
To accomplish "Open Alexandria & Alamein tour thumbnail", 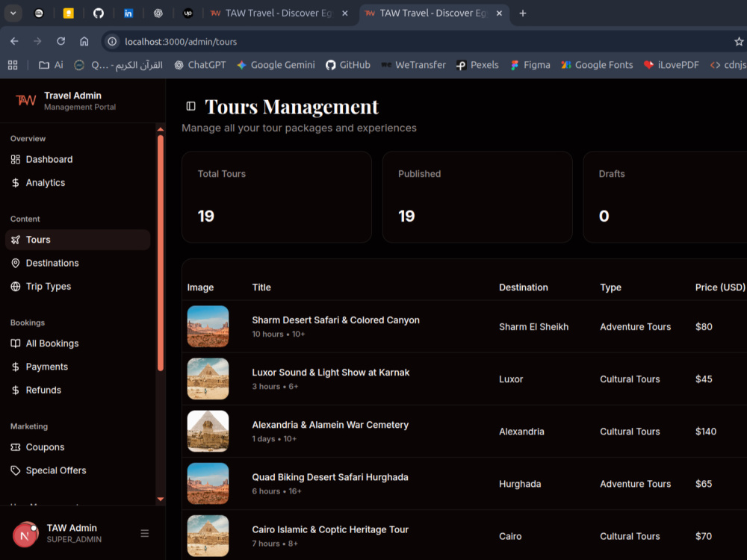I will click(208, 431).
